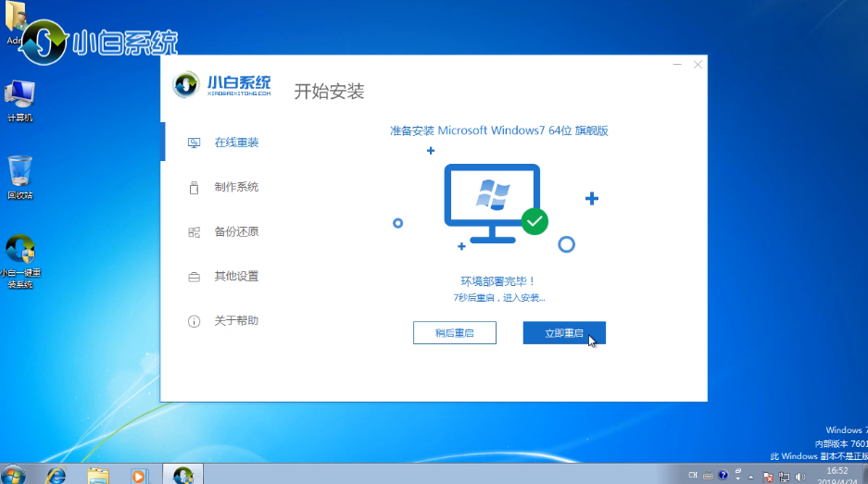This screenshot has width=868, height=484.
Task: Open the 关于帮助 sidebar section
Action: click(x=236, y=321)
